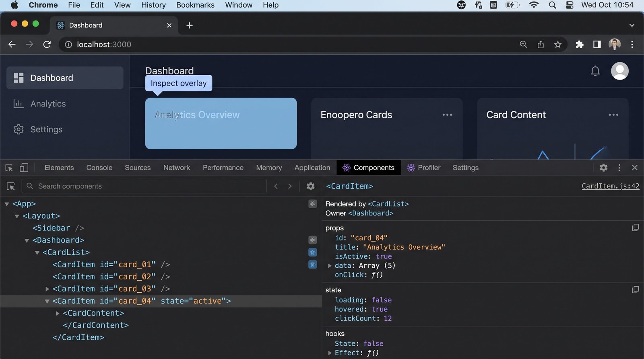Select Dashboard owner link
This screenshot has height=359, width=644.
[x=371, y=213]
